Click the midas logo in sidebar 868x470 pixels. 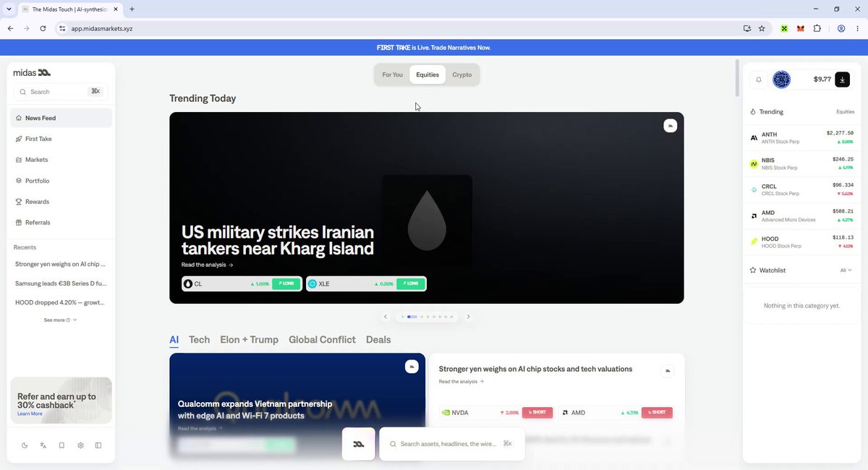32,72
